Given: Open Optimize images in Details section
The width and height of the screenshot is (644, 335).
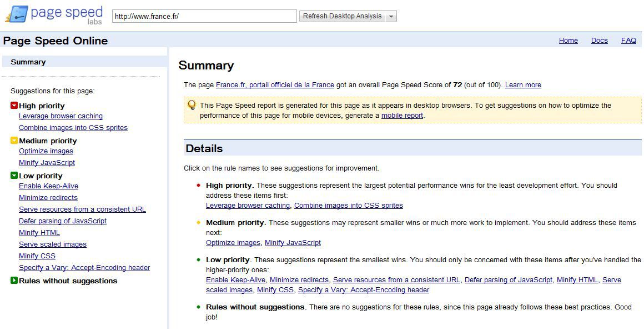Looking at the screenshot, I should point(233,243).
